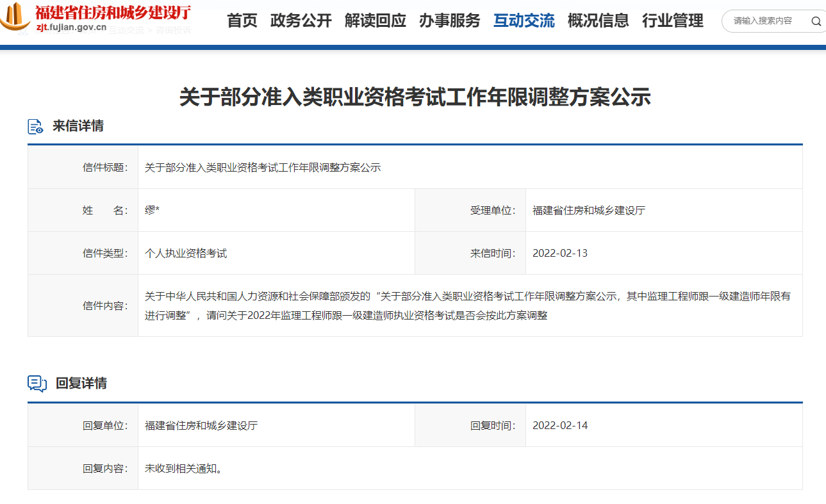The width and height of the screenshot is (826, 504).
Task: Select the 互动交流 navigation tab
Action: (x=524, y=21)
